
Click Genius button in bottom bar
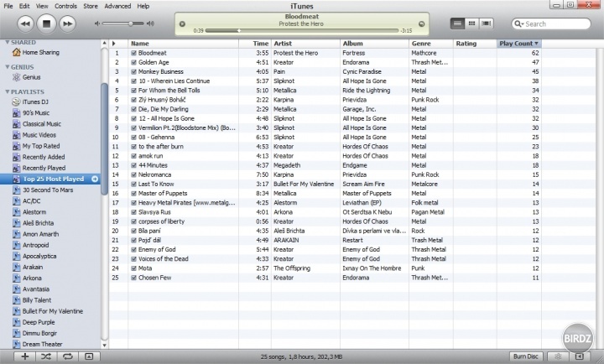tap(557, 356)
